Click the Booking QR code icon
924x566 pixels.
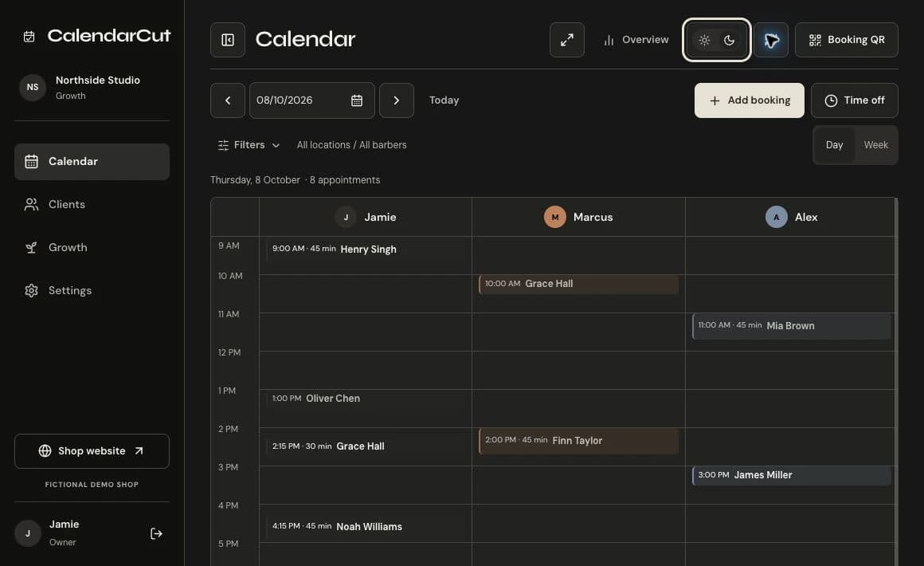[815, 40]
